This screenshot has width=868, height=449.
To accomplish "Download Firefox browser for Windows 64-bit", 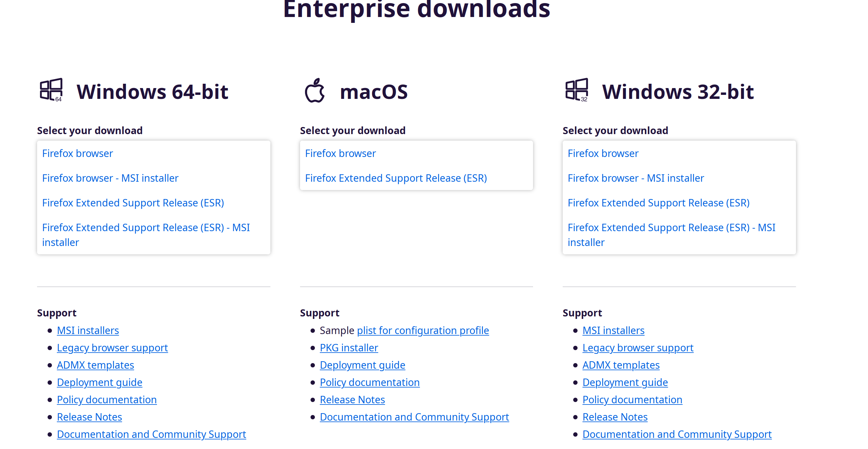I will (x=78, y=153).
